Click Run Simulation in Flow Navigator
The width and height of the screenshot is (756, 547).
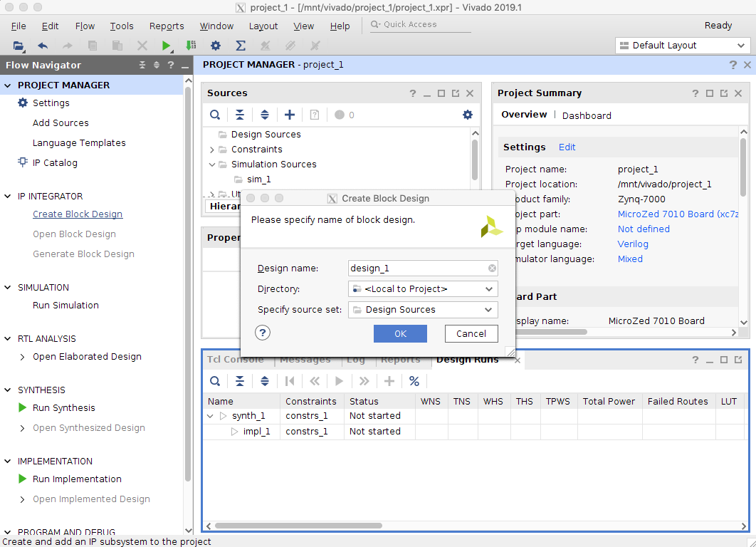[65, 306]
